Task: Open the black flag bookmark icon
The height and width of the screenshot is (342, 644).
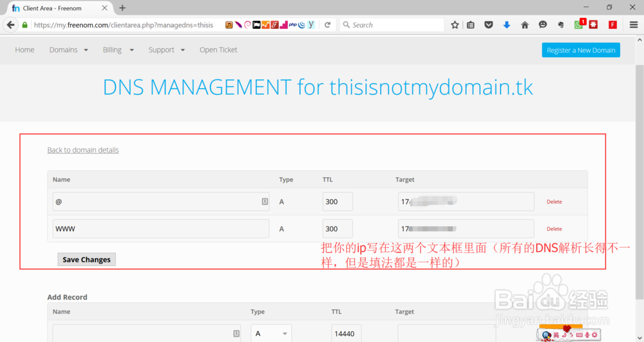Action: 257,24
